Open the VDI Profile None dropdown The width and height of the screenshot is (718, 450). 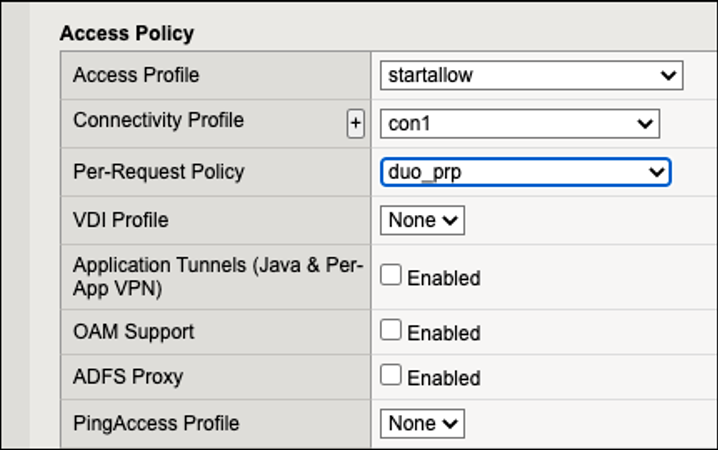pos(422,220)
